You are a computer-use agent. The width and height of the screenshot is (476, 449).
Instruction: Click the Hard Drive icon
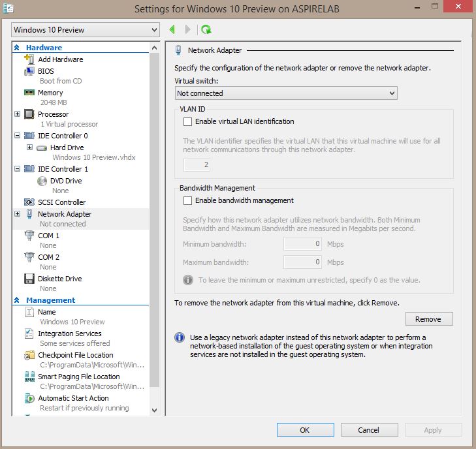pyautogui.click(x=42, y=147)
